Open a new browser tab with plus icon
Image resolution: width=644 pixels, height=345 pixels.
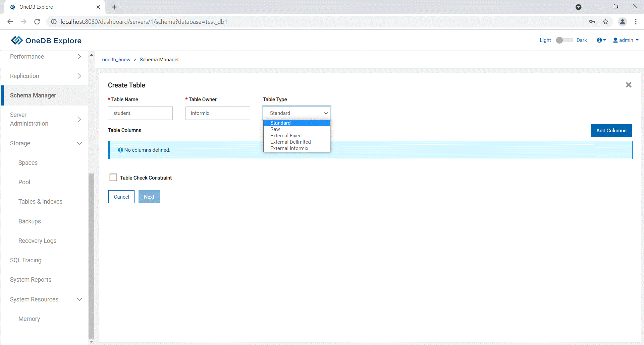(114, 7)
